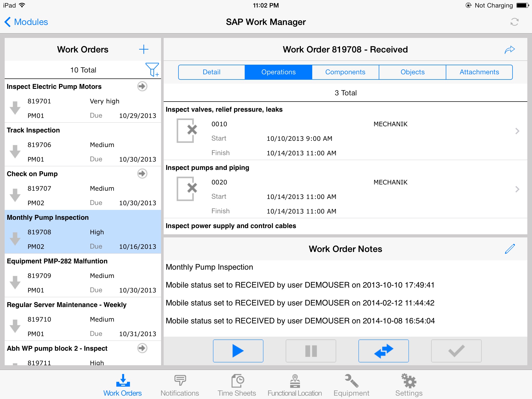This screenshot has height=399, width=532.
Task: Open the Notifications tab bar icon
Action: pos(180,385)
